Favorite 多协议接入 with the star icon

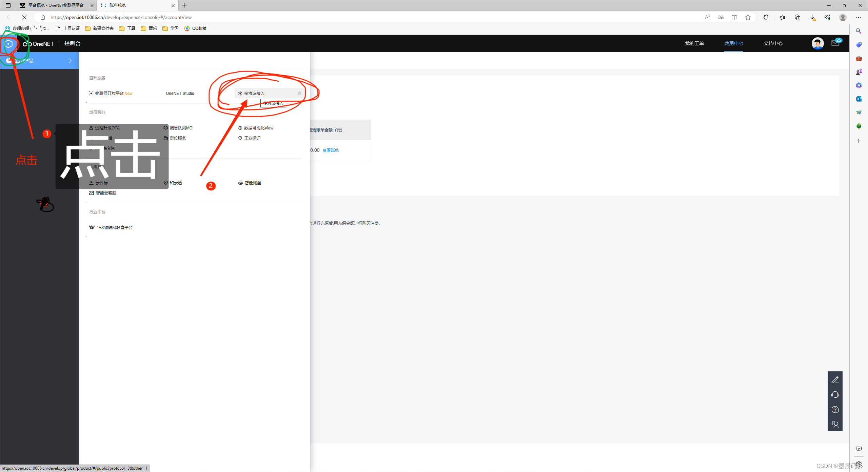(x=299, y=93)
